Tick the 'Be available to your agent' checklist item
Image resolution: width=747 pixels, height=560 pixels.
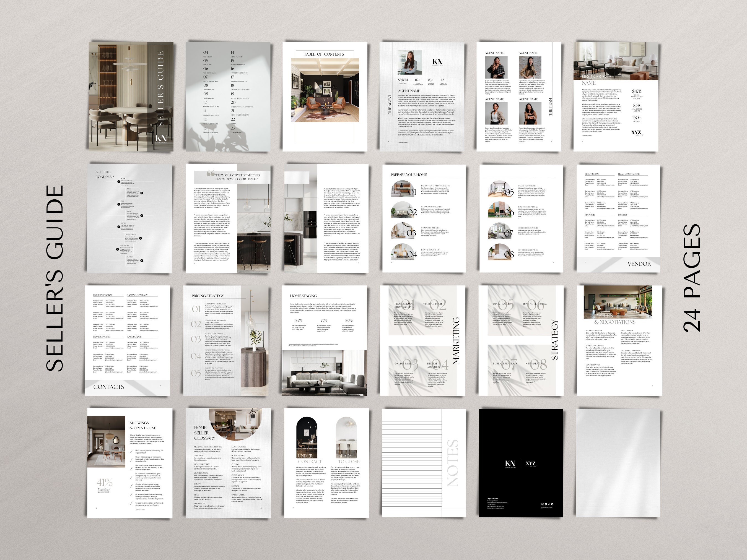tap(132, 478)
